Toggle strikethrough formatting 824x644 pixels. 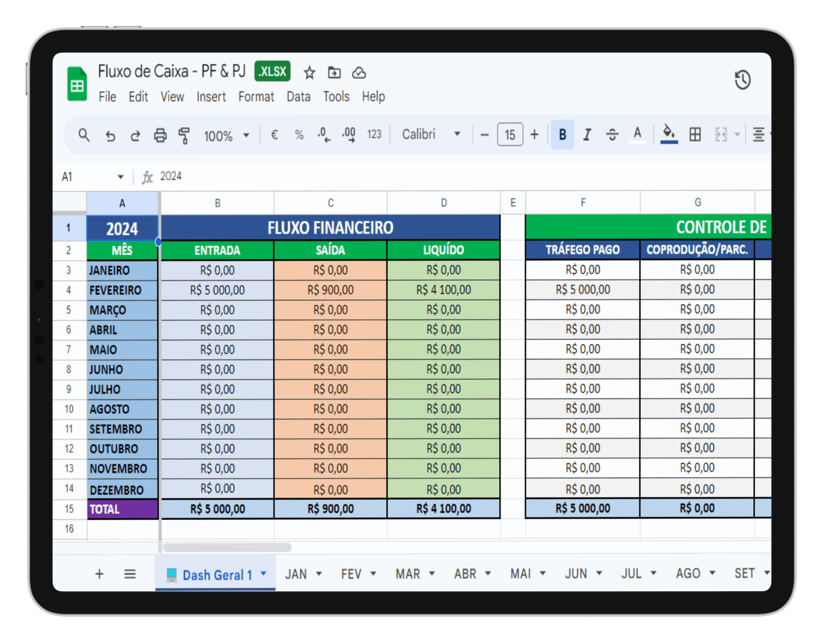(x=612, y=134)
